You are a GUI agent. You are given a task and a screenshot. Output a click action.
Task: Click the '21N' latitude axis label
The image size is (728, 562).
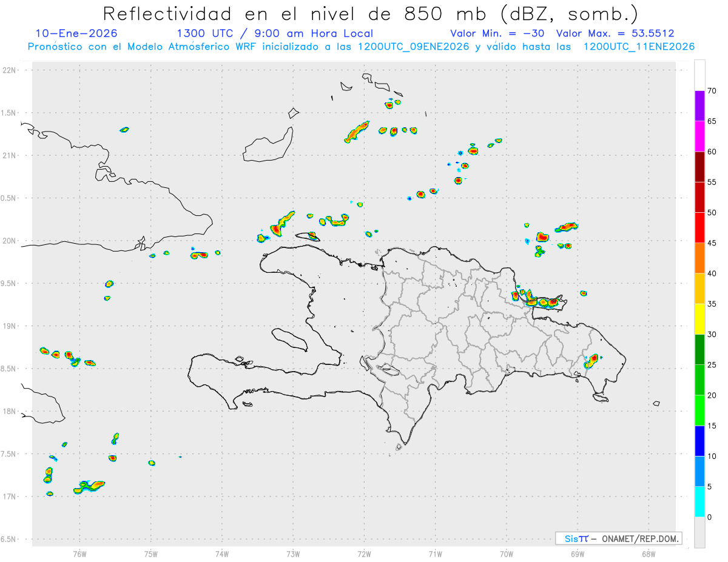click(x=10, y=155)
